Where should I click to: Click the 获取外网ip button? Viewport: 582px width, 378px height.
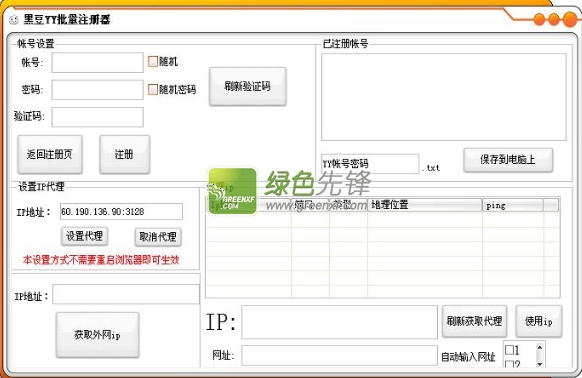pyautogui.click(x=97, y=335)
